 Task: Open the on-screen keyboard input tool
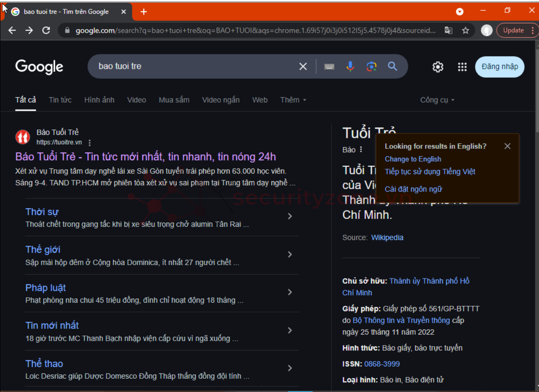tap(329, 66)
